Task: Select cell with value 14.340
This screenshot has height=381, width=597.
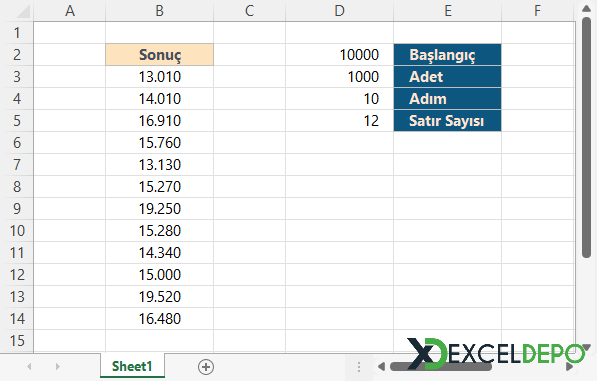Action: (160, 253)
